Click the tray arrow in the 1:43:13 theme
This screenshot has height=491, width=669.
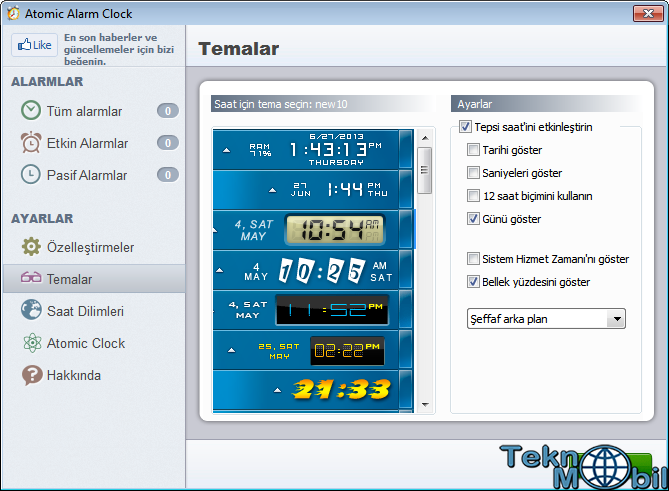coord(227,150)
